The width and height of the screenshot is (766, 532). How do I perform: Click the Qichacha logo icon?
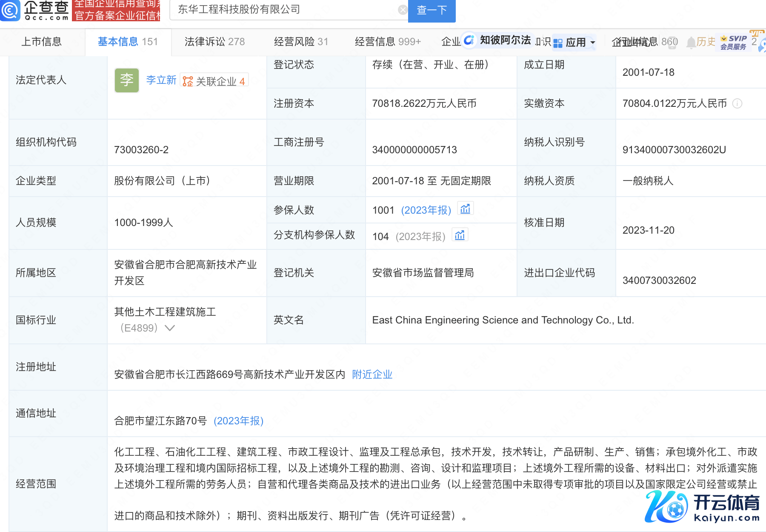tap(11, 10)
